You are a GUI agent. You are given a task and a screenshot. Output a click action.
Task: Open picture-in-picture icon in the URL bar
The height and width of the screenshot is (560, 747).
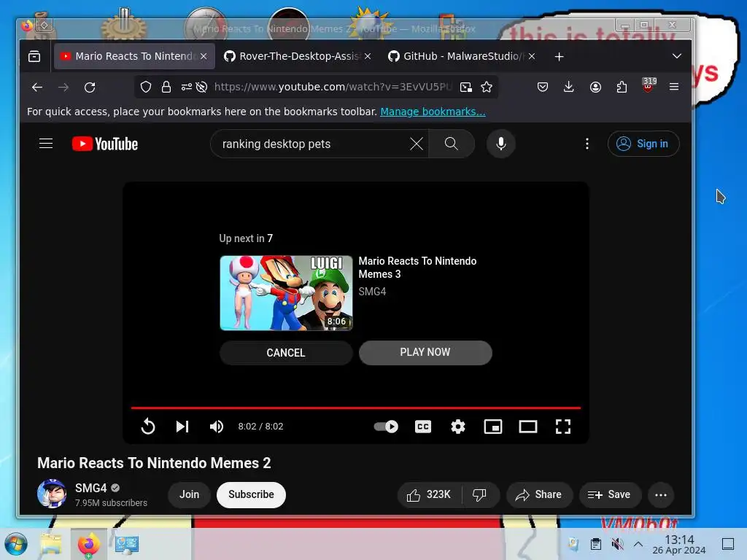coord(465,87)
